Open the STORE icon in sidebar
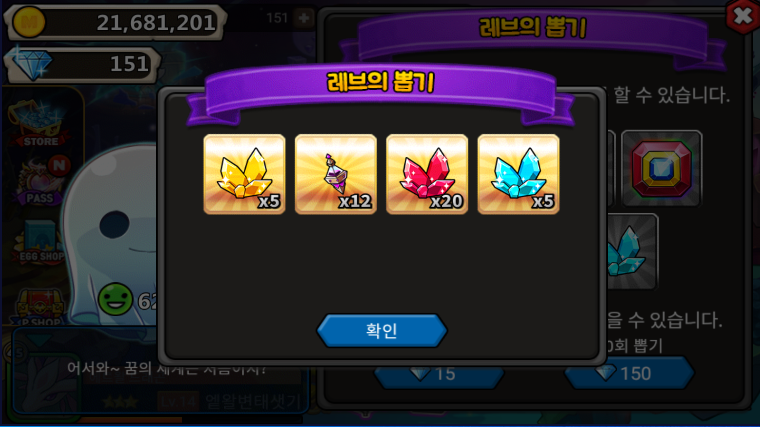The width and height of the screenshot is (760, 427). 40,124
